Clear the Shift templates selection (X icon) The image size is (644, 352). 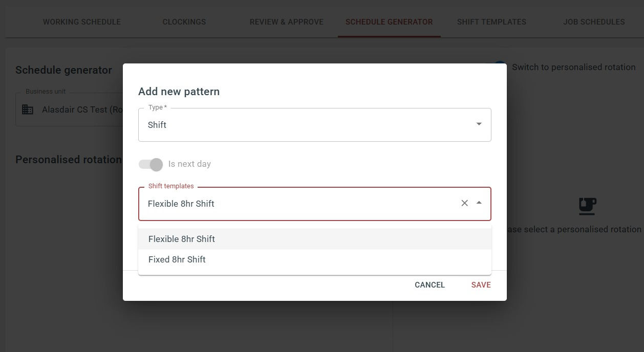(464, 203)
